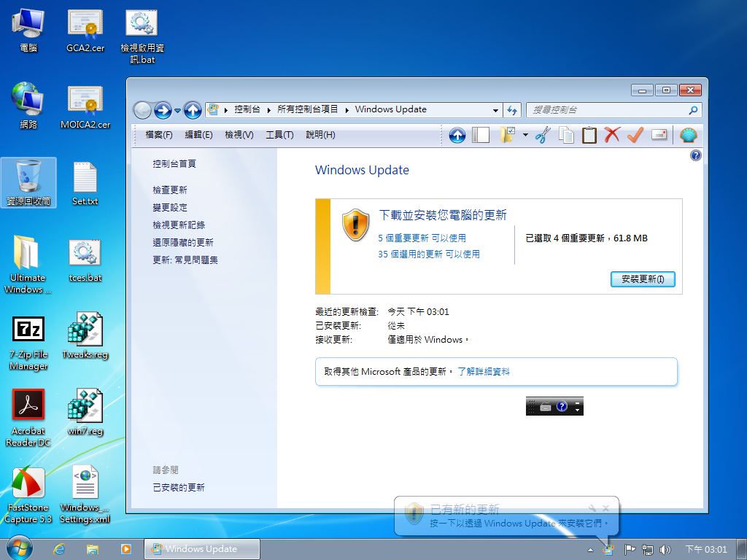Open the 檔案(F) menu
Image resolution: width=747 pixels, height=560 pixels.
click(x=158, y=135)
